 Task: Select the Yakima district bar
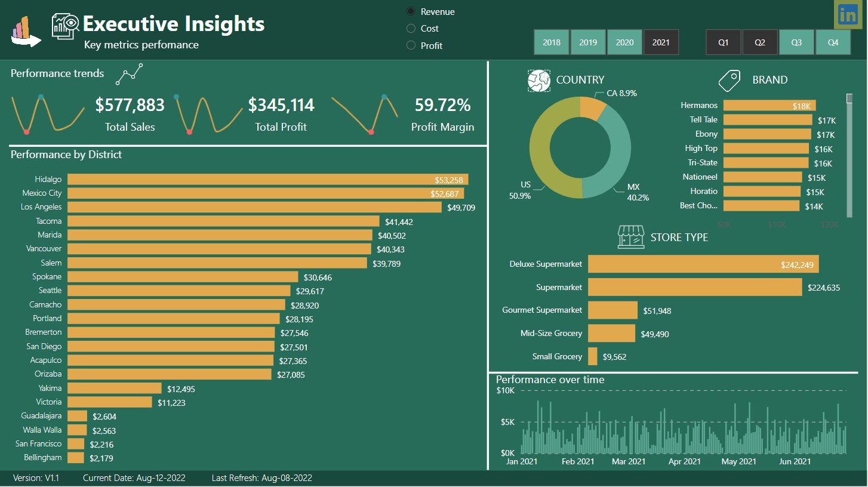[115, 388]
